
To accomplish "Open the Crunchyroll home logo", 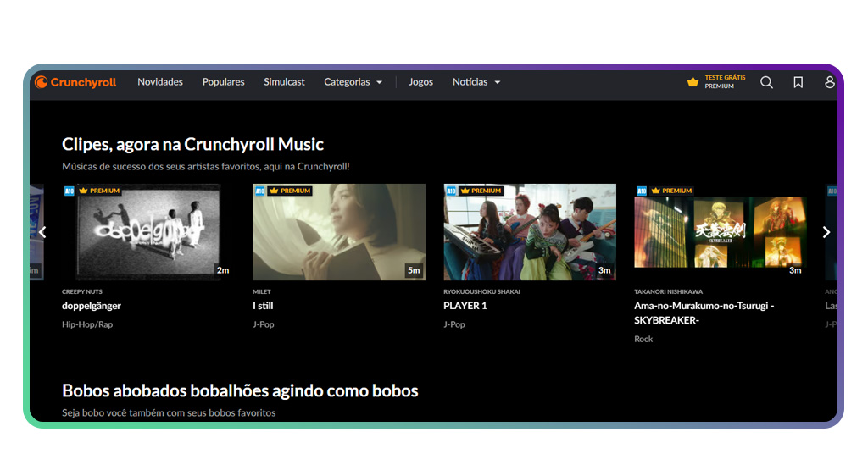I will tap(75, 82).
